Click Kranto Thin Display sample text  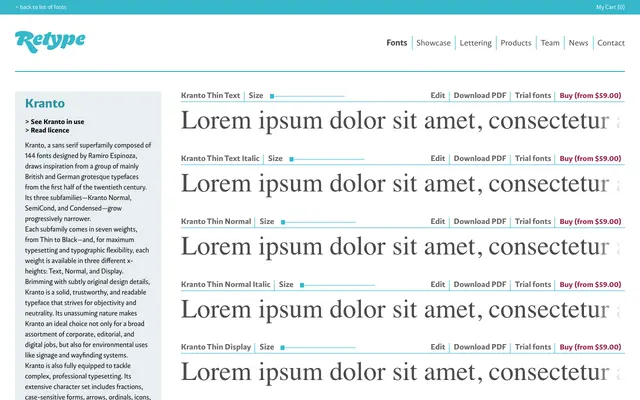[402, 373]
